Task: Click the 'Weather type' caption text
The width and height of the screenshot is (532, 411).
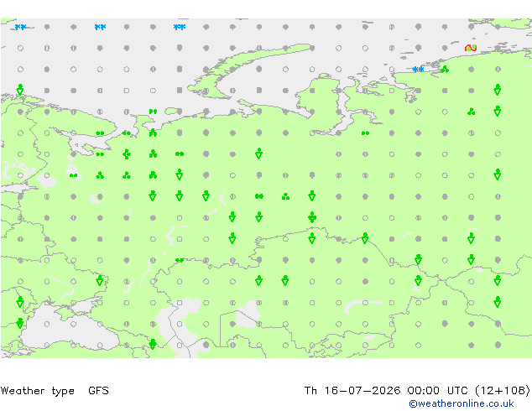Action: (x=37, y=391)
